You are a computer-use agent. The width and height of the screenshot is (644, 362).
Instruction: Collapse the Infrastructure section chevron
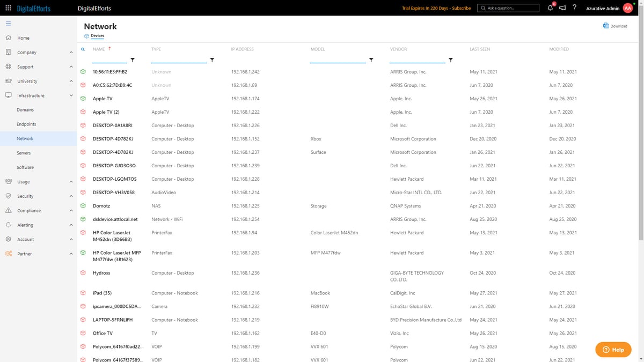point(71,95)
